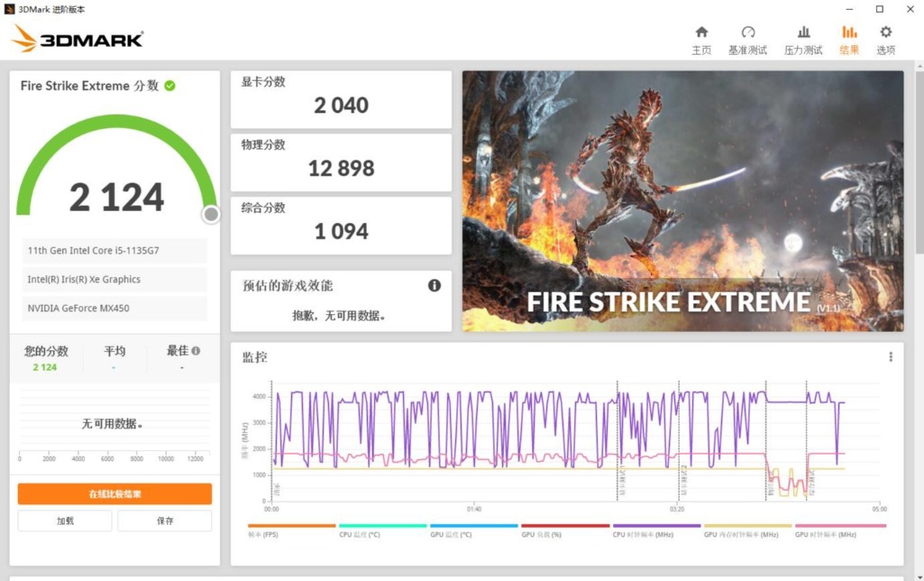Screen dimensions: 924x581
Task: Open 选项 settings gear icon
Action: coord(886,32)
